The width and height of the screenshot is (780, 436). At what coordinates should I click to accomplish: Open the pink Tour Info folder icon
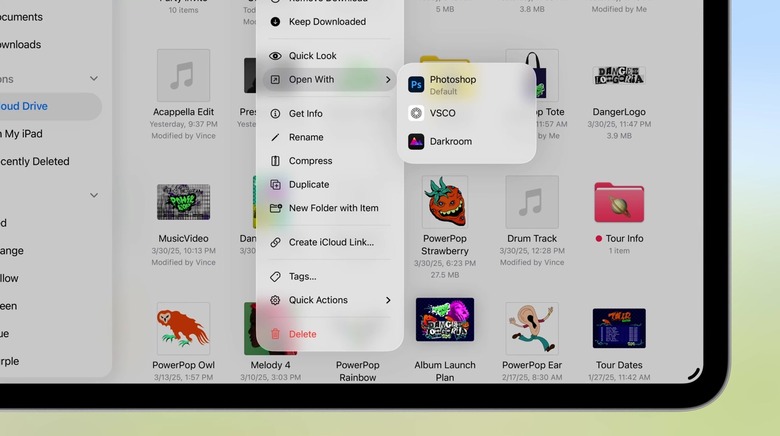coord(619,202)
